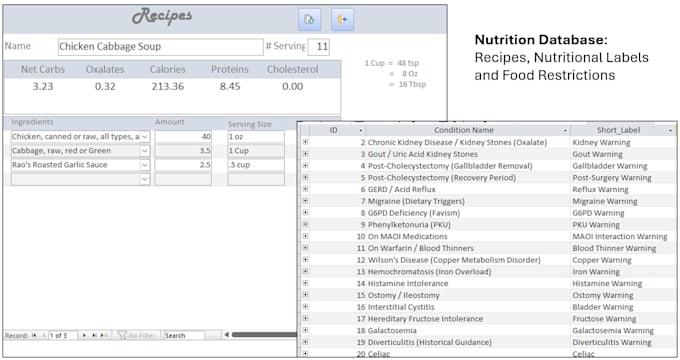
Task: Click the recipe Name field
Action: [x=160, y=47]
